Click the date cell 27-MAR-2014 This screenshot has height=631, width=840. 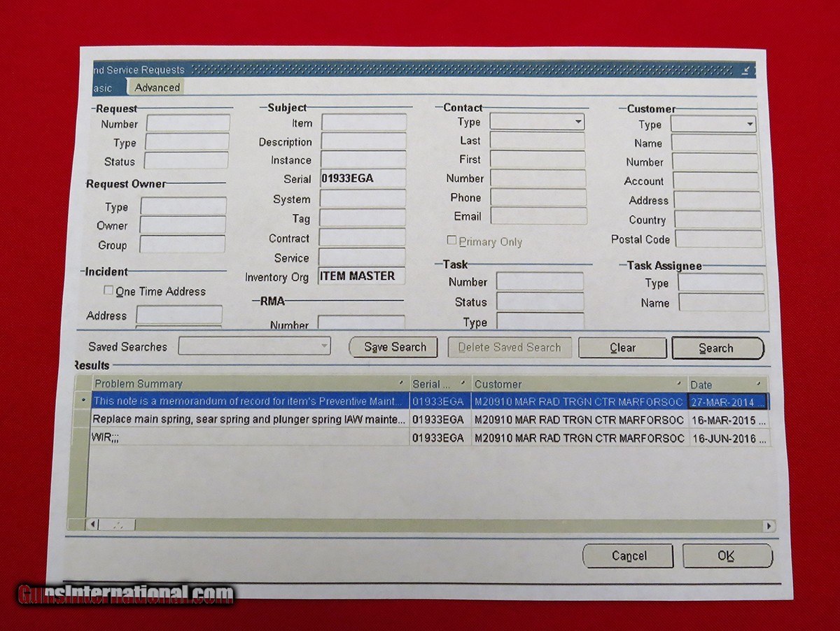728,402
